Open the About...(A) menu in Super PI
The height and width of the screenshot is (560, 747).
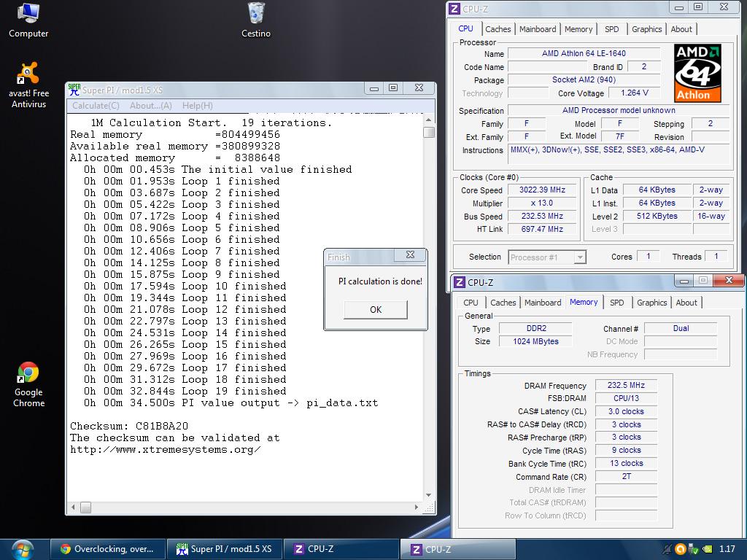[x=150, y=106]
